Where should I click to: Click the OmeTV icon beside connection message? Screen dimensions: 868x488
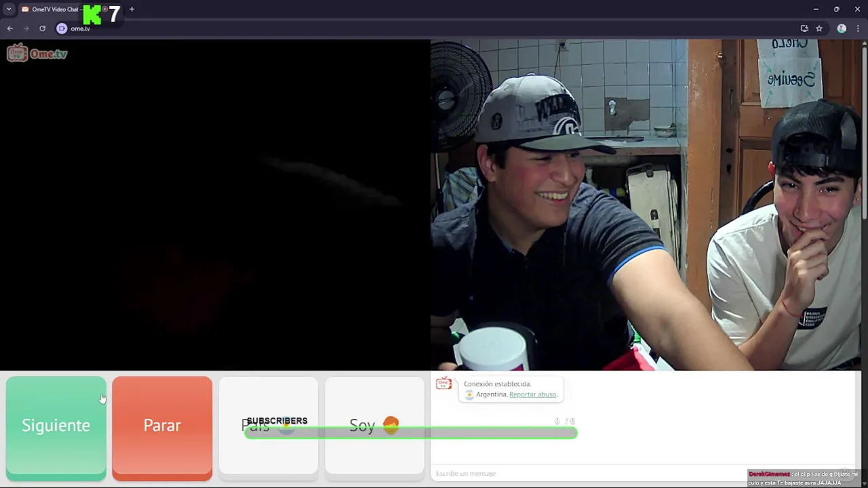[443, 384]
